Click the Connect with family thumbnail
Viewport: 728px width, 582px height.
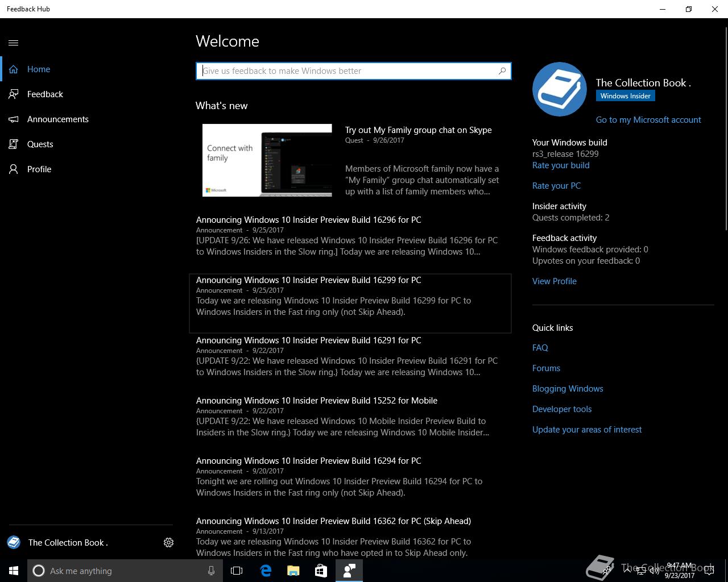tap(267, 160)
